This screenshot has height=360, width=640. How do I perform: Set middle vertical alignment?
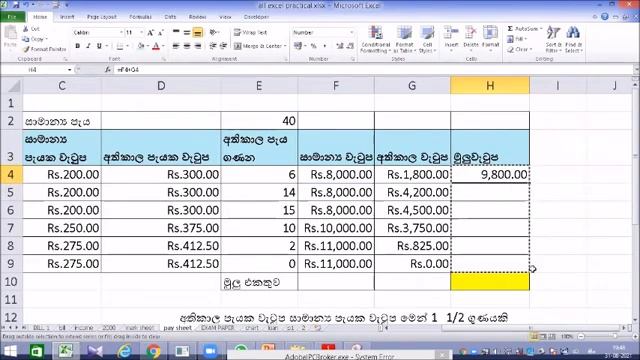(187, 32)
